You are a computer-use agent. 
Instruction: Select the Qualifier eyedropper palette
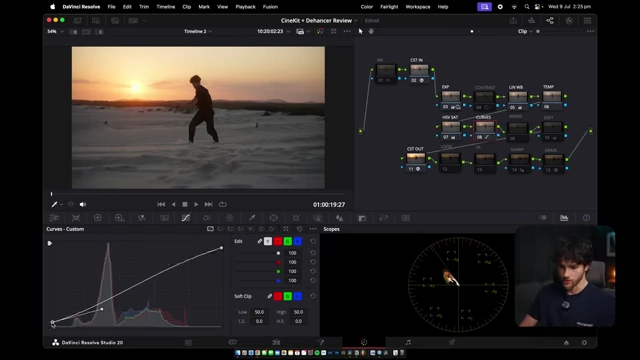(252, 218)
